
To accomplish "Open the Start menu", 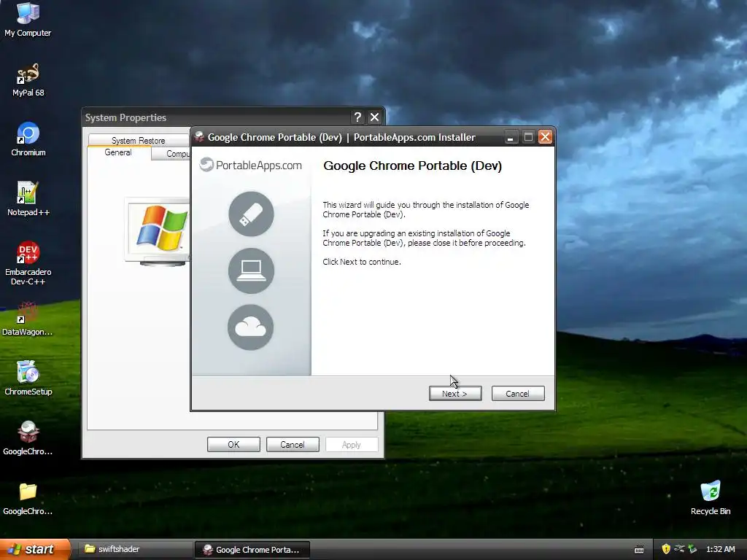I will (34, 549).
